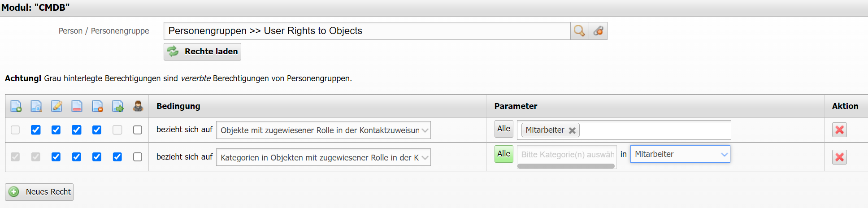Click the create-right column icon
The width and height of the screenshot is (868, 208).
coord(16,106)
